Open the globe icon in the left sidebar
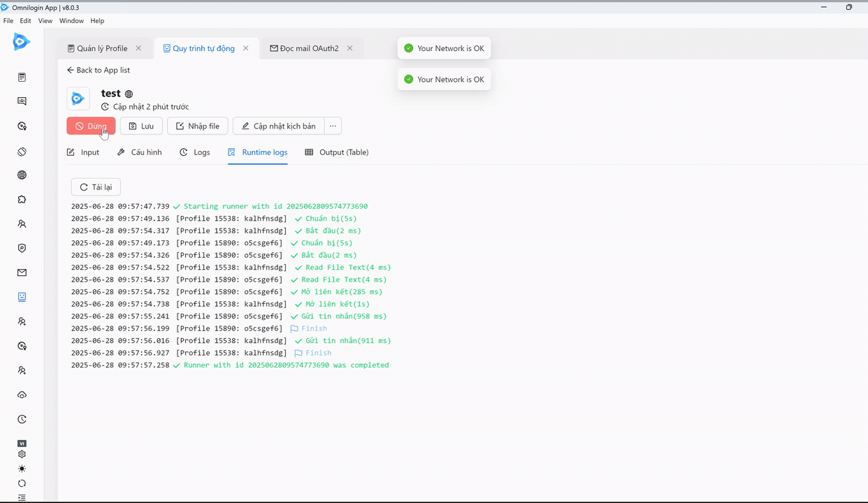Image resolution: width=868 pixels, height=503 pixels. [x=22, y=175]
